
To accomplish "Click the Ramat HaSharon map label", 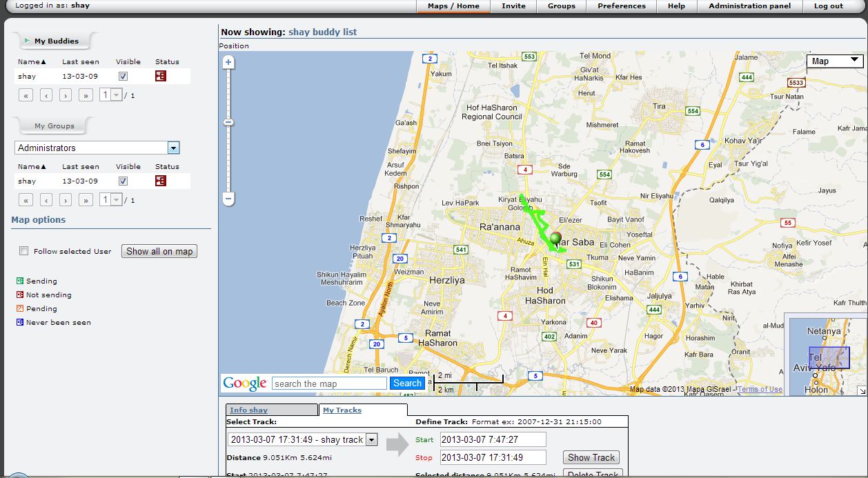I will coord(437,338).
